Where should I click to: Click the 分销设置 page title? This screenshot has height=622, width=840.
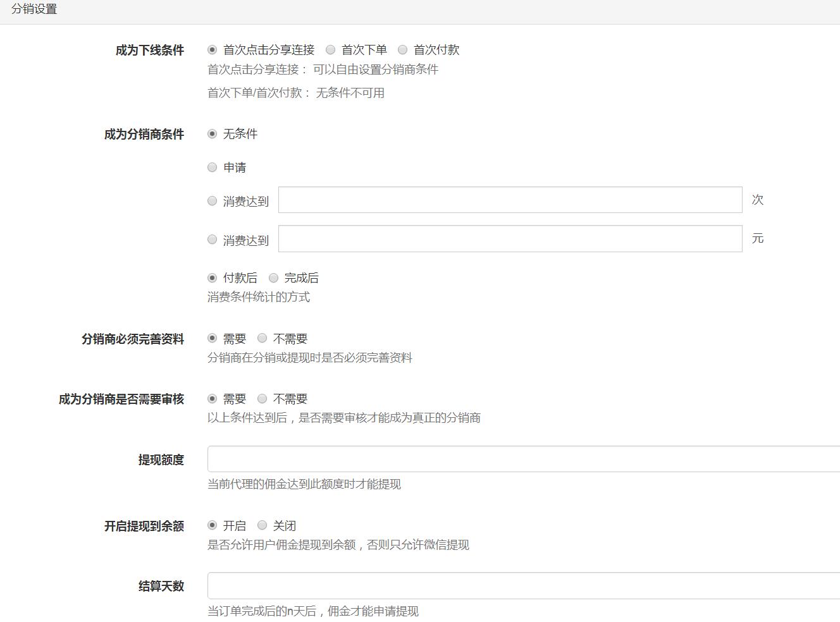(35, 9)
